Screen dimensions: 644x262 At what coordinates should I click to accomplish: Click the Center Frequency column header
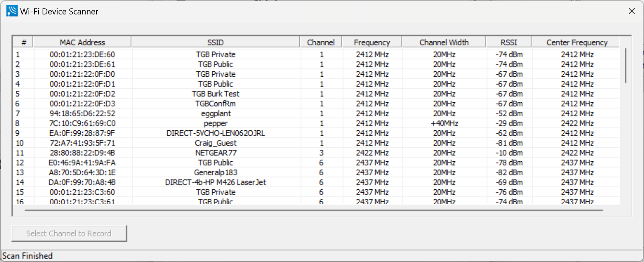pyautogui.click(x=577, y=42)
